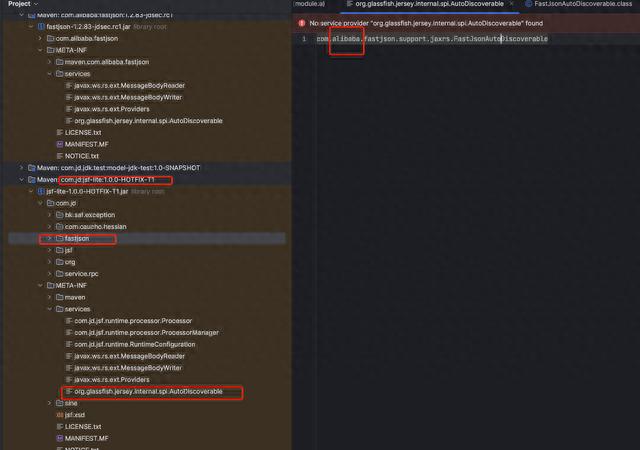Image resolution: width=640 pixels, height=450 pixels.
Task: Expand the service.rpc package
Action: 49,274
